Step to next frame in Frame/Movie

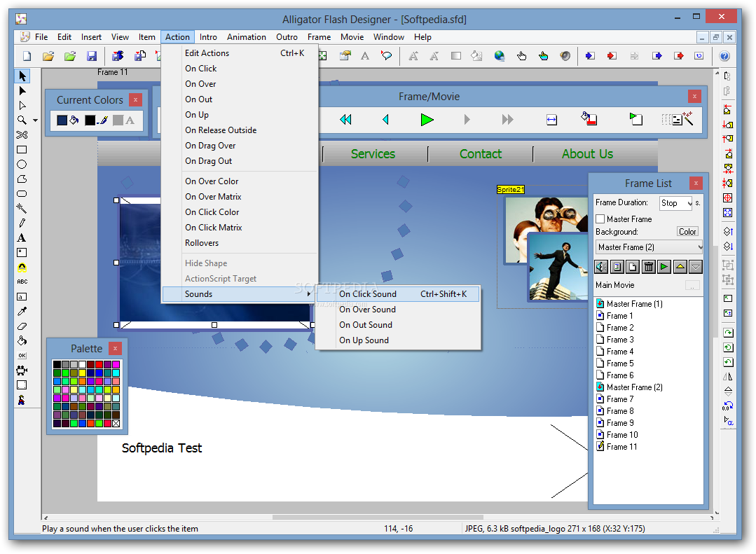click(x=467, y=120)
